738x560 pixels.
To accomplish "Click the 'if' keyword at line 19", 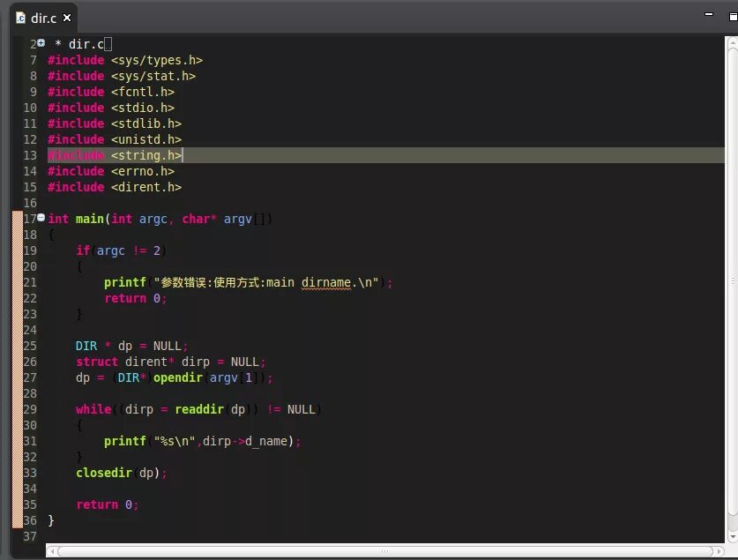I will pyautogui.click(x=83, y=250).
